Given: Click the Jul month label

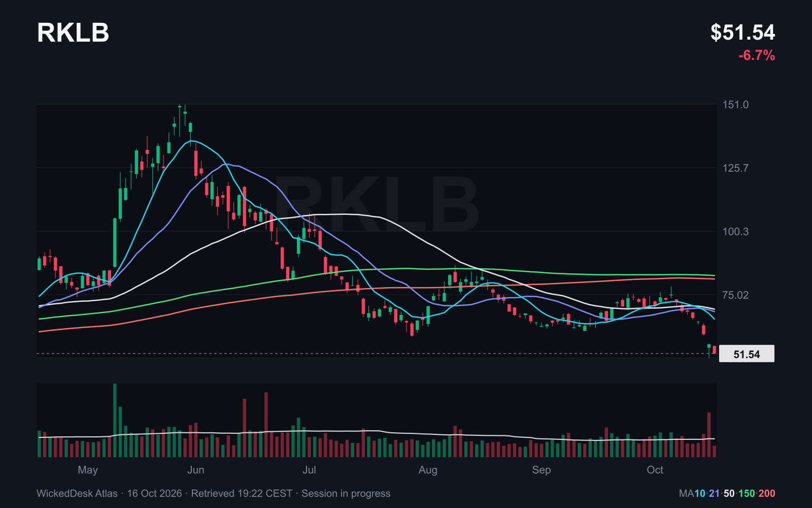Looking at the screenshot, I should tap(309, 470).
